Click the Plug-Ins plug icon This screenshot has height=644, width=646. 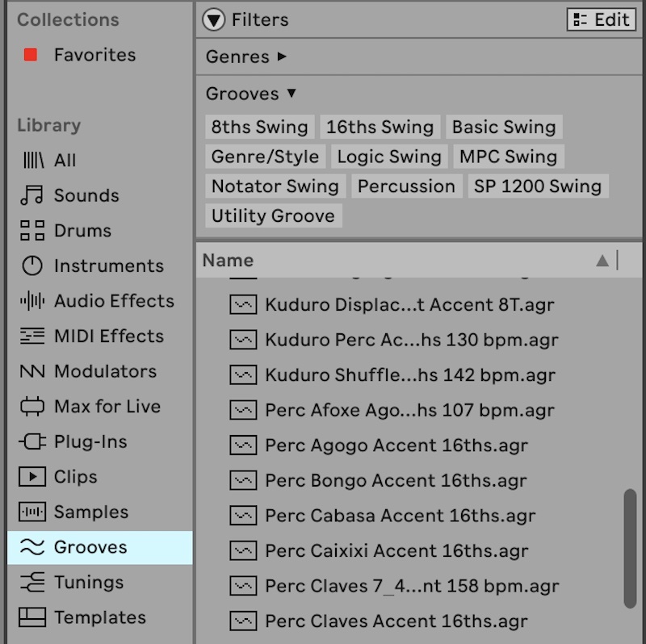pyautogui.click(x=31, y=442)
